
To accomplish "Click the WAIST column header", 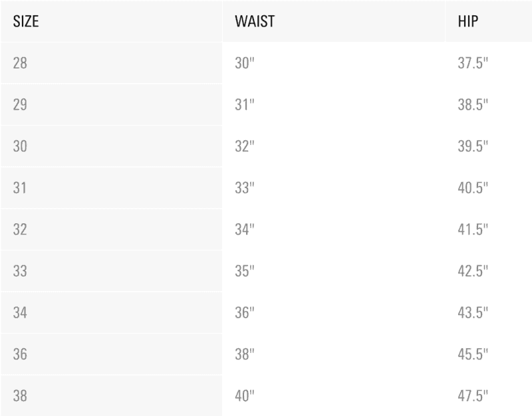I will click(255, 21).
